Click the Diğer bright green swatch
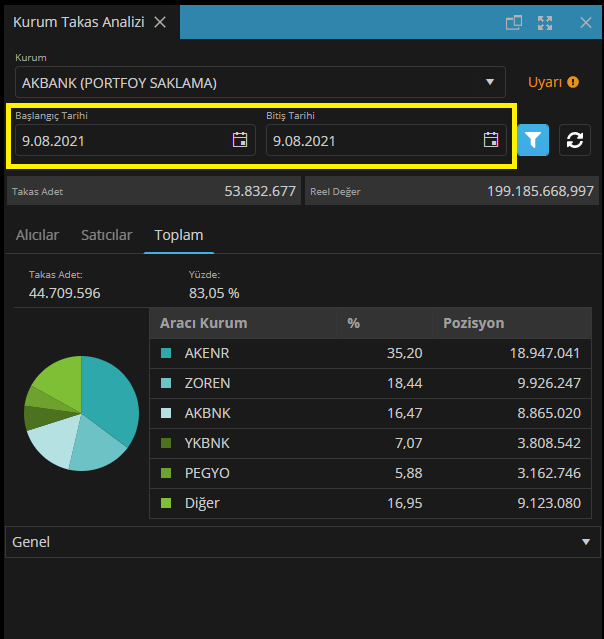This screenshot has height=639, width=604. 166,503
